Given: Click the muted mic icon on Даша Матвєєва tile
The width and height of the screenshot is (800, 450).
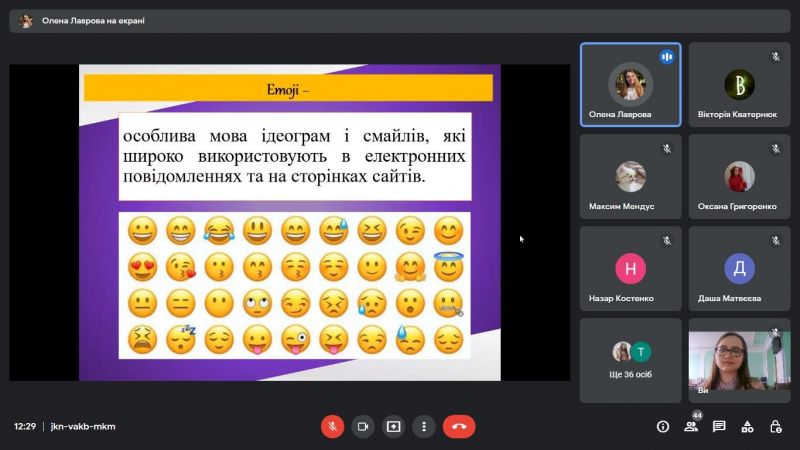Looking at the screenshot, I should [x=776, y=241].
